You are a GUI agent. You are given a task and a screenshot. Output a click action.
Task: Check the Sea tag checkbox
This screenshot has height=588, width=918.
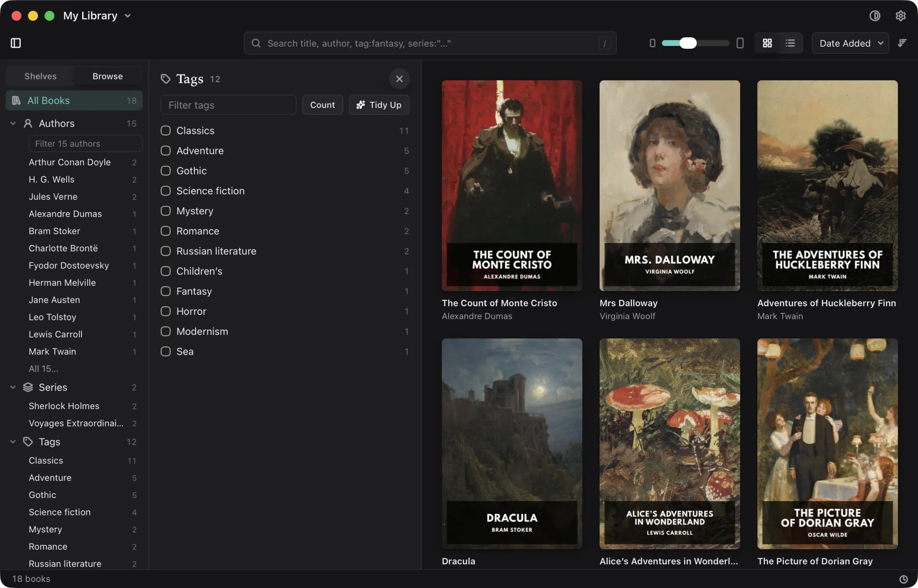[x=166, y=352]
